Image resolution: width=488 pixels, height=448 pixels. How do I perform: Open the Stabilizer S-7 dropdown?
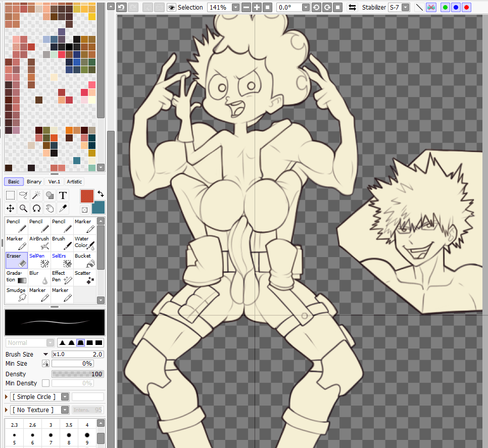click(x=405, y=7)
